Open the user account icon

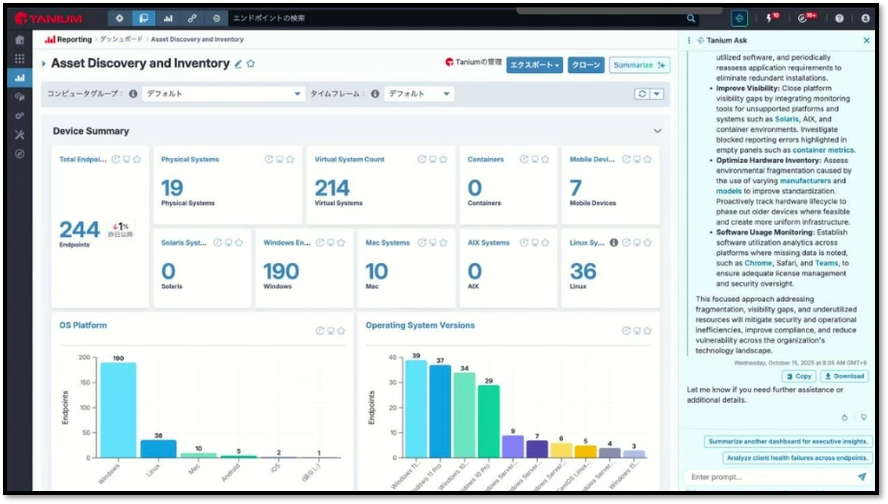[866, 18]
